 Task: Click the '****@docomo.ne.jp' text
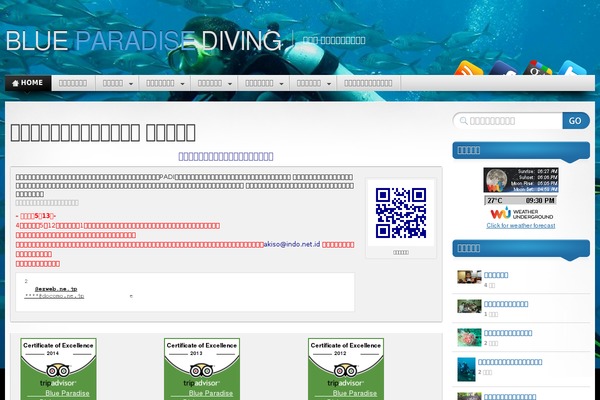[54, 296]
